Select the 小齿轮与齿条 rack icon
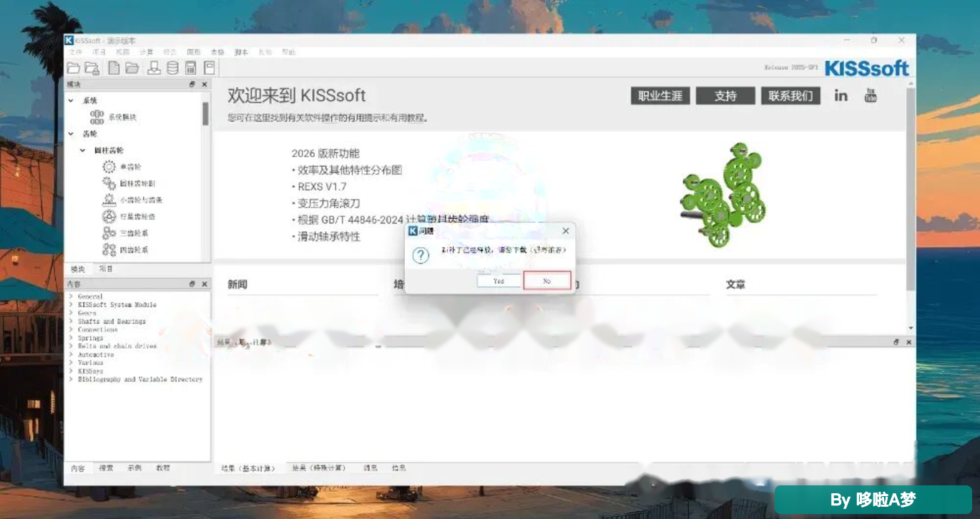Viewport: 980px width, 519px height. [x=109, y=200]
